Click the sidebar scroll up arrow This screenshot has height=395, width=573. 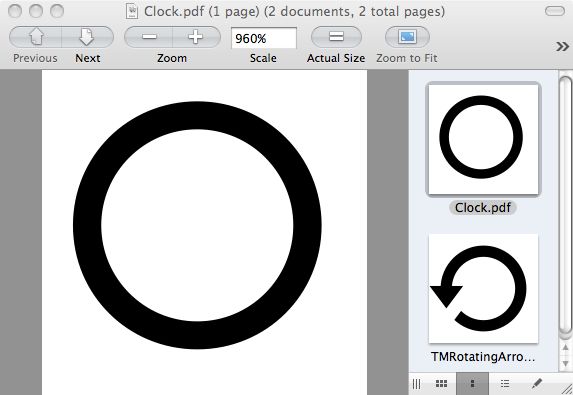click(565, 347)
